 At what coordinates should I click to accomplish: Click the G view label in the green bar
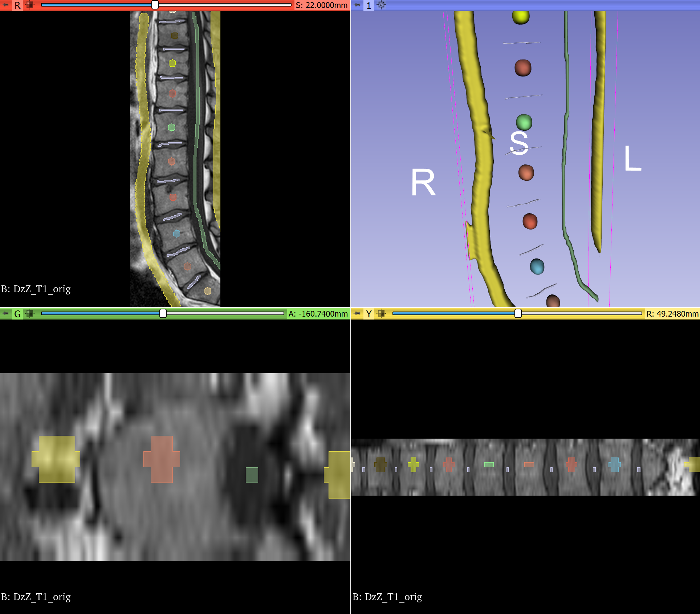(x=17, y=314)
